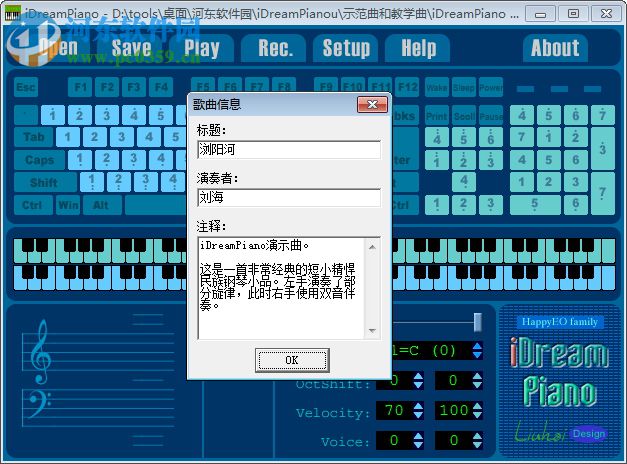Click the notes scrollbar down arrow
This screenshot has height=464, width=627.
(372, 331)
